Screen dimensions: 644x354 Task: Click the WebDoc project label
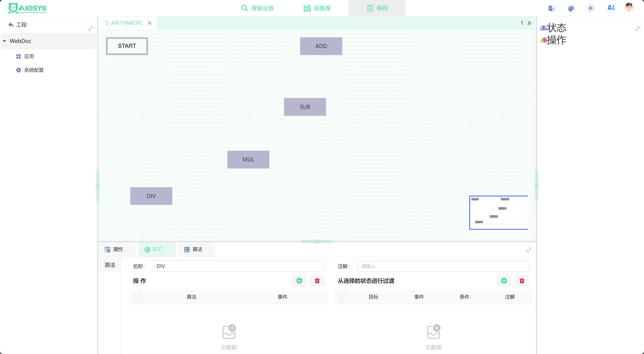[x=20, y=41]
